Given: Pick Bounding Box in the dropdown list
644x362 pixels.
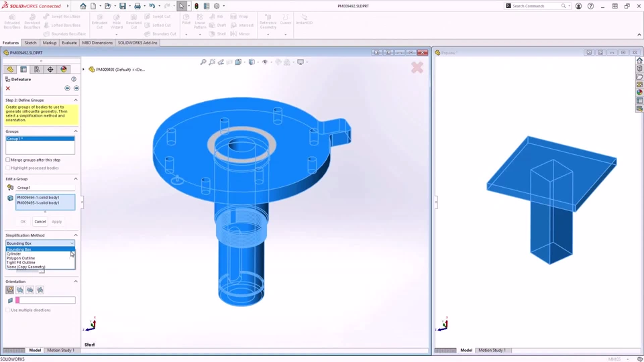Looking at the screenshot, I should [x=40, y=249].
